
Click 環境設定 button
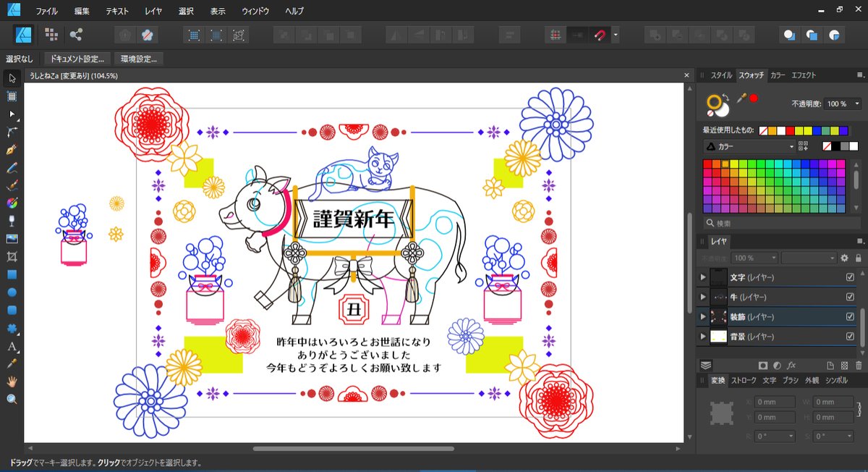138,59
